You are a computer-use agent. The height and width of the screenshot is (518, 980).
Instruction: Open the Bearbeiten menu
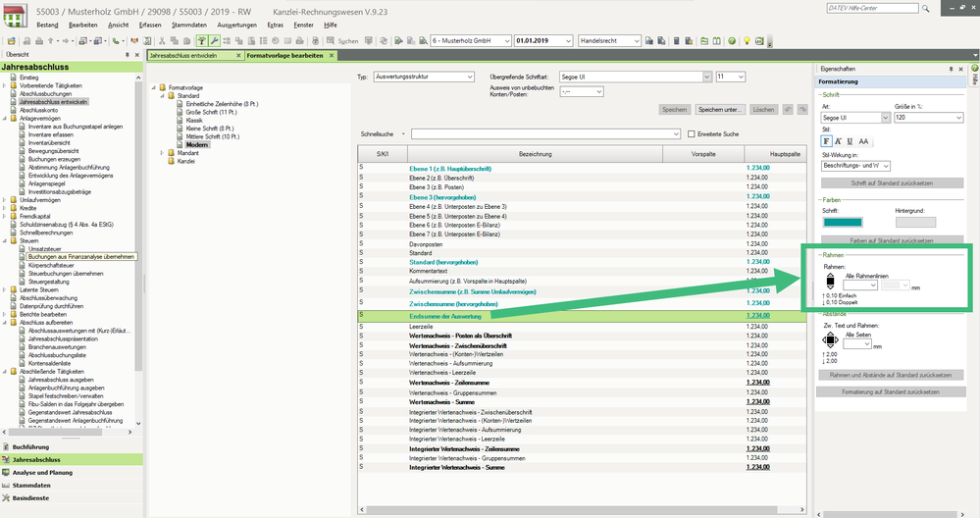(x=83, y=25)
